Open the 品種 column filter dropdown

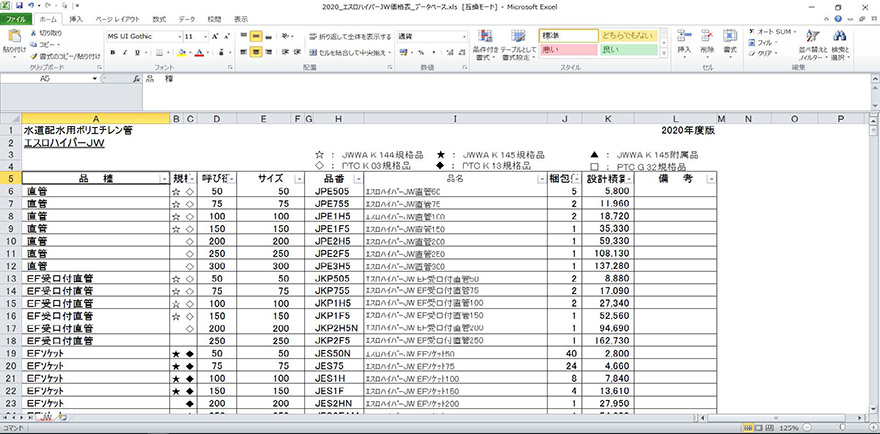[x=163, y=179]
